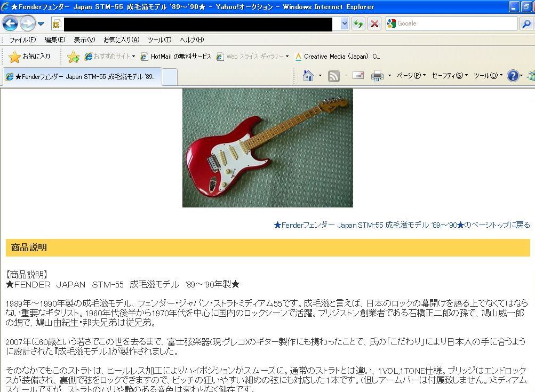Expand the Print dropdown arrow
Viewport: 535px width, 392px height.
click(389, 75)
